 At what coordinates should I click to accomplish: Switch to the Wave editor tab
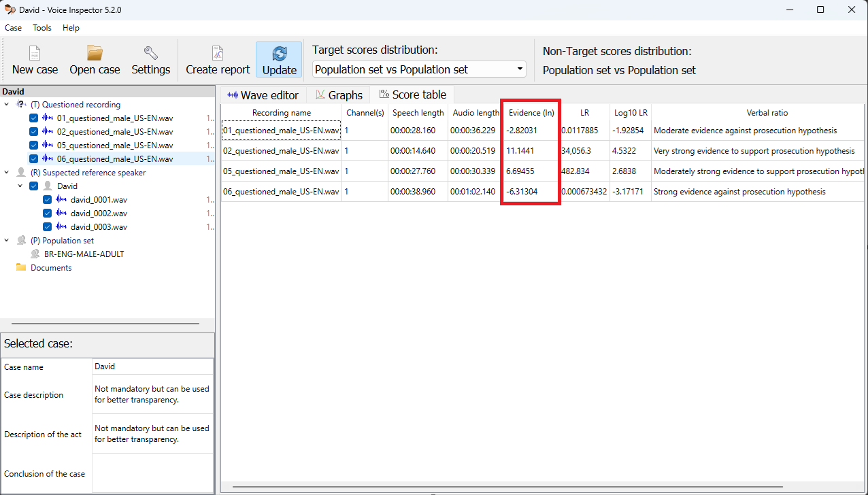263,95
